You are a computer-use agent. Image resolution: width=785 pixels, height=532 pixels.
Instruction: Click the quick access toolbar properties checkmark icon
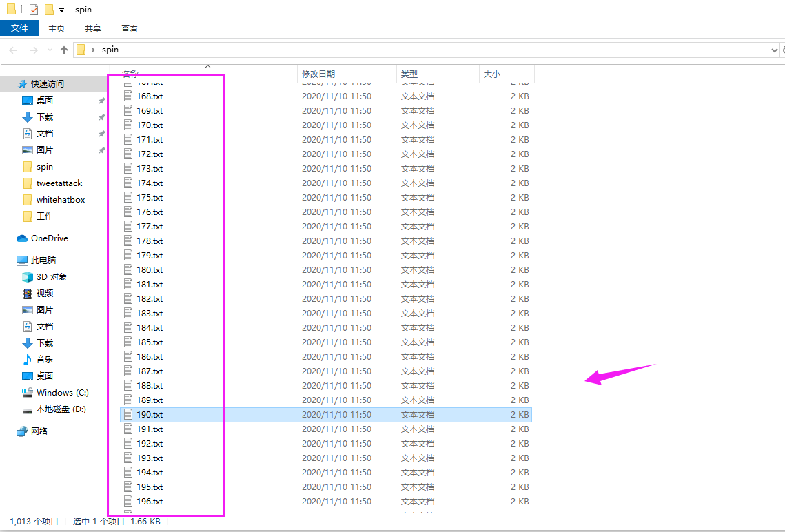[x=34, y=10]
